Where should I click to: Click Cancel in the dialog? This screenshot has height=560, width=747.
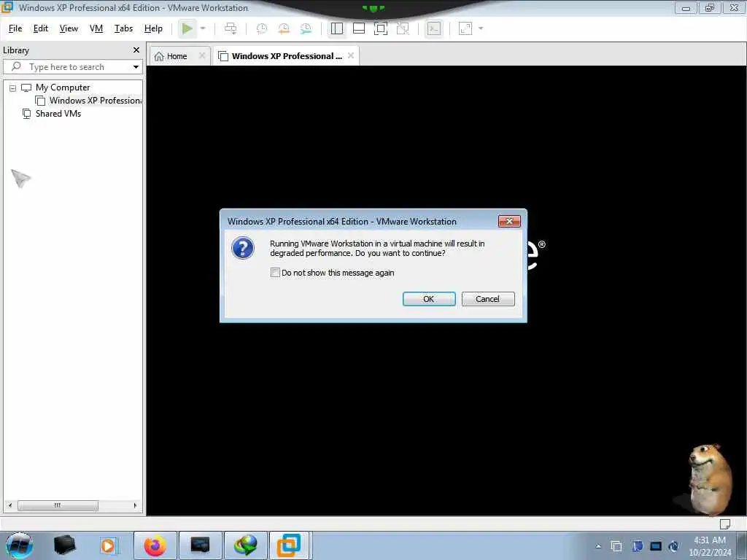coord(488,299)
